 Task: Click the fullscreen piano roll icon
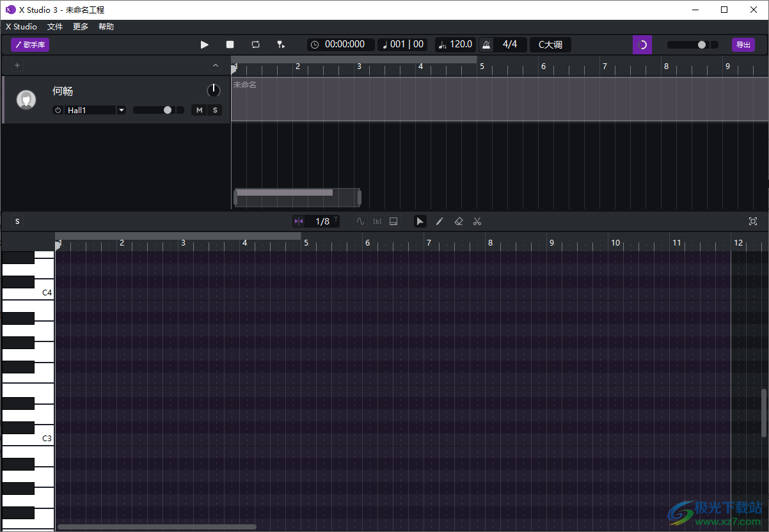(x=752, y=221)
